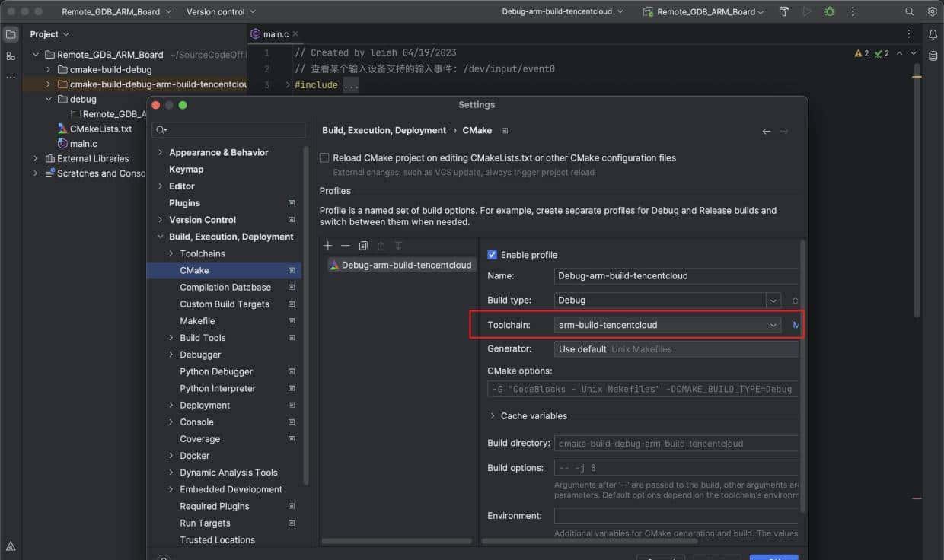The width and height of the screenshot is (944, 560).
Task: Click the Debug bug icon in toolbar
Action: pos(830,11)
